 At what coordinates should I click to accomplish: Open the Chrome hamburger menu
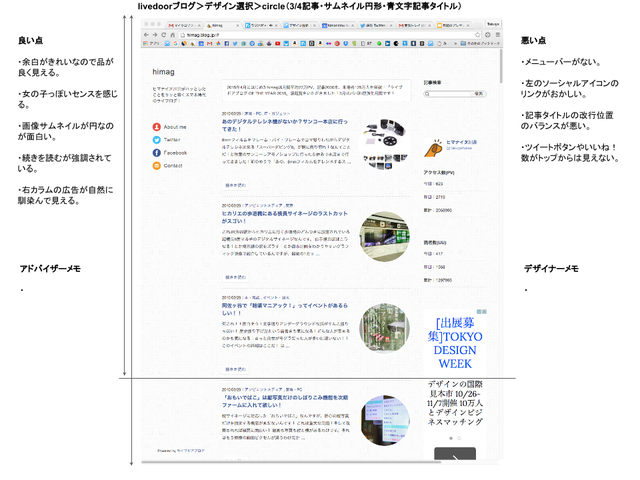click(x=498, y=35)
